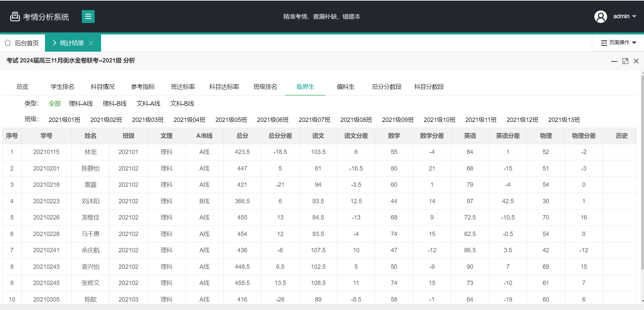Image resolution: width=644 pixels, height=310 pixels.
Task: Click the 总分 column header
Action: 242,136
